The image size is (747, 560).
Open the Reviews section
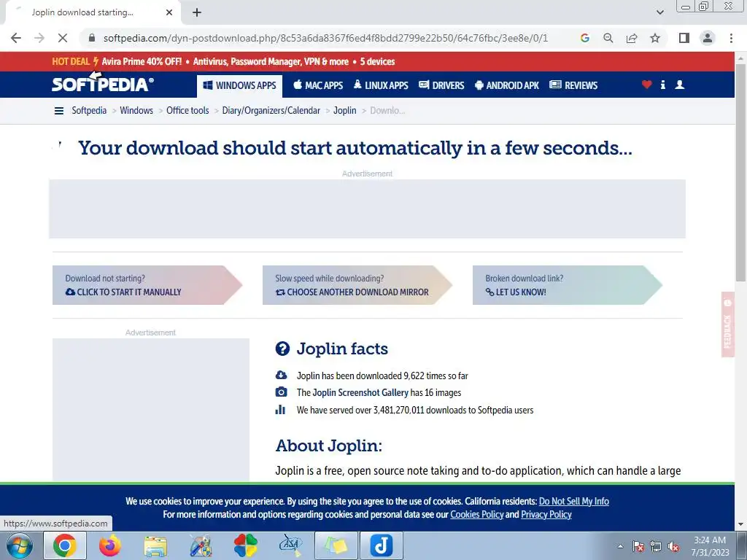tap(573, 86)
